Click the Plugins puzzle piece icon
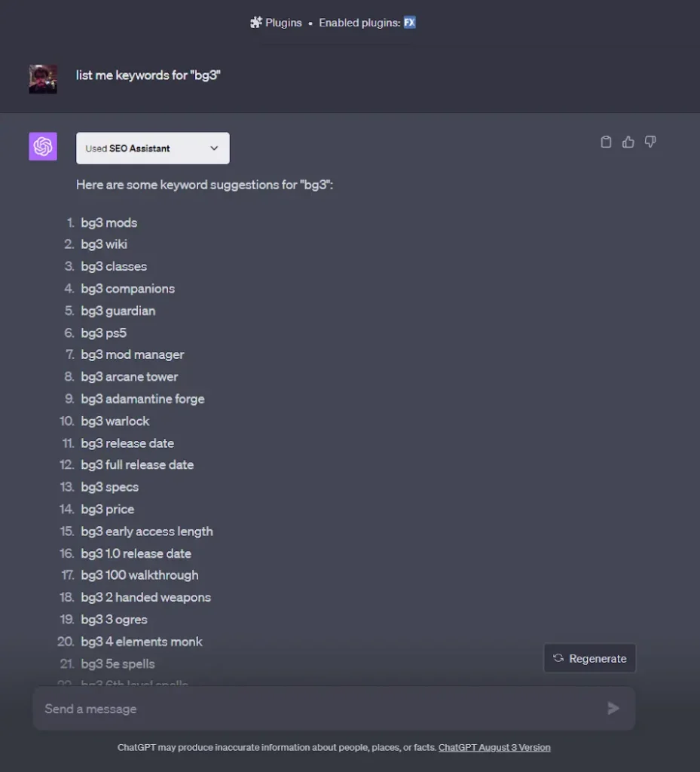This screenshot has height=772, width=700. (x=255, y=22)
